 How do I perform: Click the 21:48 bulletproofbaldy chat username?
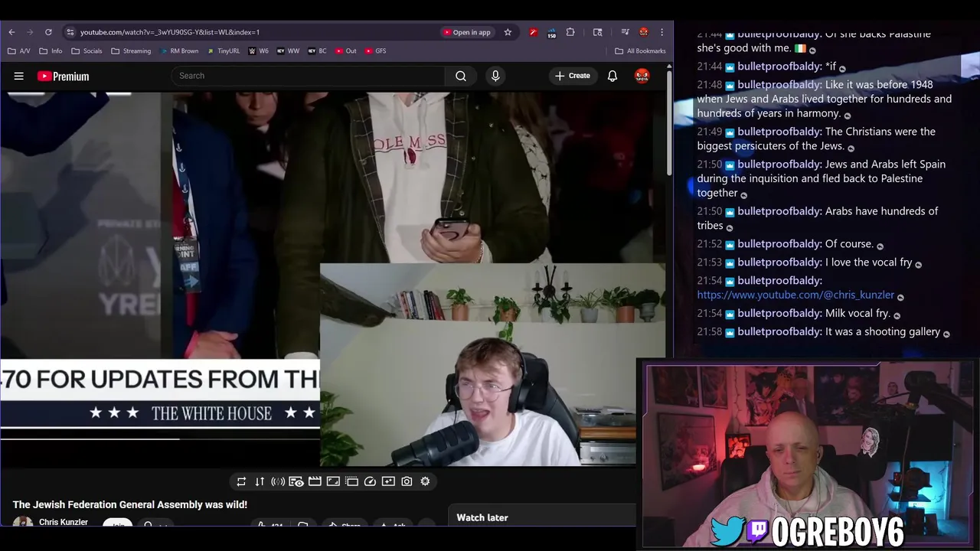coord(779,84)
